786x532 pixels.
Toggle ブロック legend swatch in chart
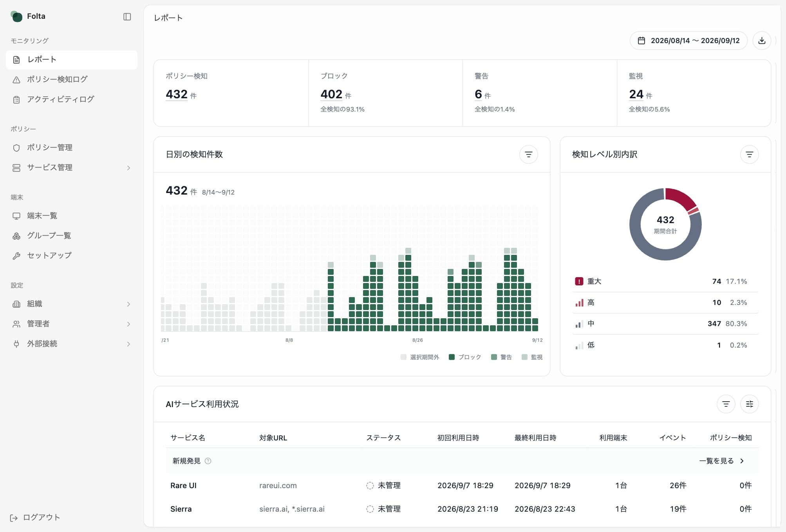point(452,357)
